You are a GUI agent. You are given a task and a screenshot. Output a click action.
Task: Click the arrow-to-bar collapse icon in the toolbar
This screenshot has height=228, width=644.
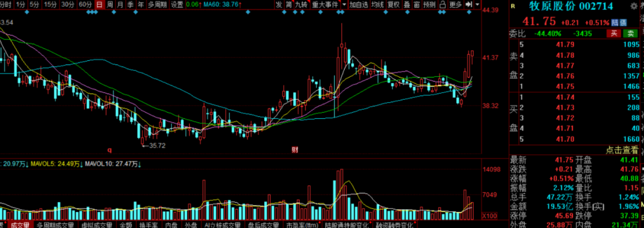[x=469, y=5]
